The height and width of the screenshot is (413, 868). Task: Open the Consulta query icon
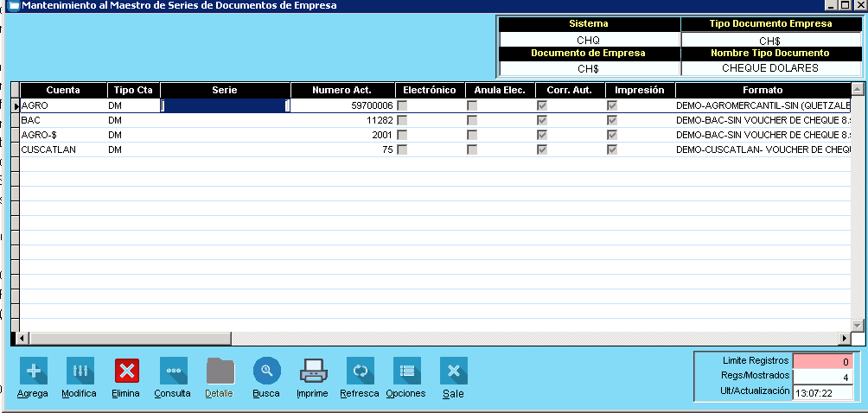point(173,371)
